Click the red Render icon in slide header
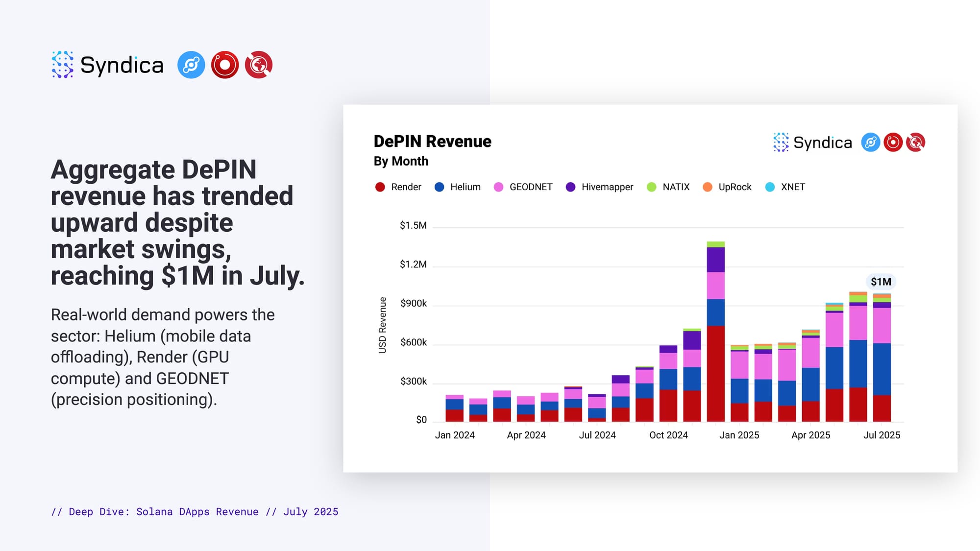Image resolution: width=980 pixels, height=551 pixels. (x=225, y=65)
